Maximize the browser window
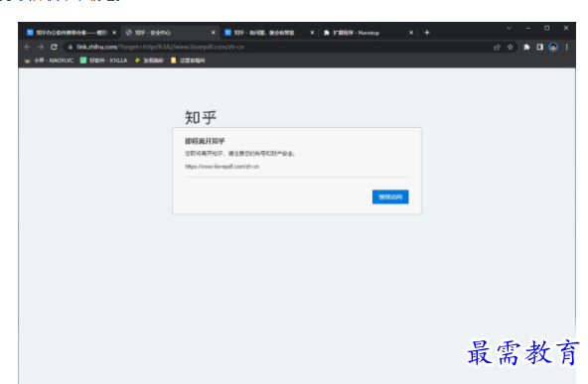 [546, 28]
